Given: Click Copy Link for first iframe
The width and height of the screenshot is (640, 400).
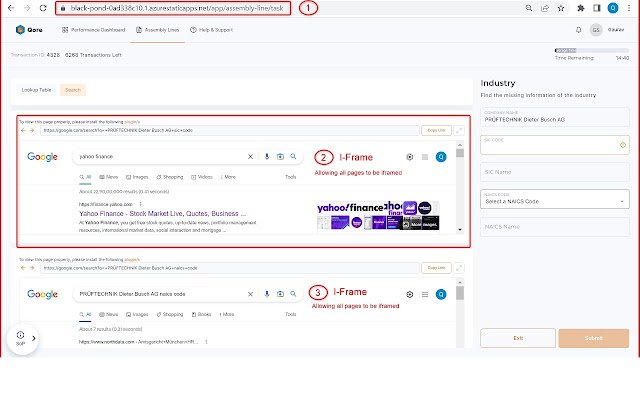Looking at the screenshot, I should (x=436, y=131).
